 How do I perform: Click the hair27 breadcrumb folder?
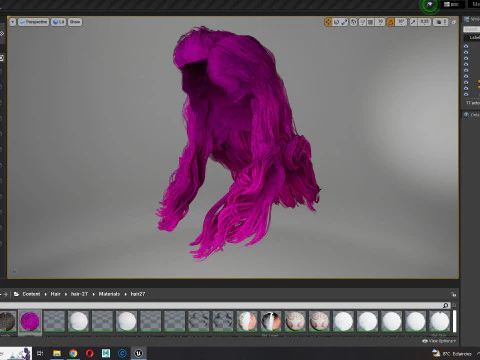click(x=138, y=294)
